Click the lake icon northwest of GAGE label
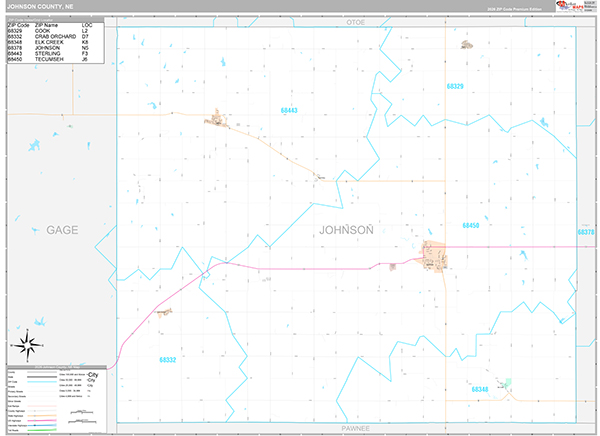The image size is (600, 436). [34, 145]
